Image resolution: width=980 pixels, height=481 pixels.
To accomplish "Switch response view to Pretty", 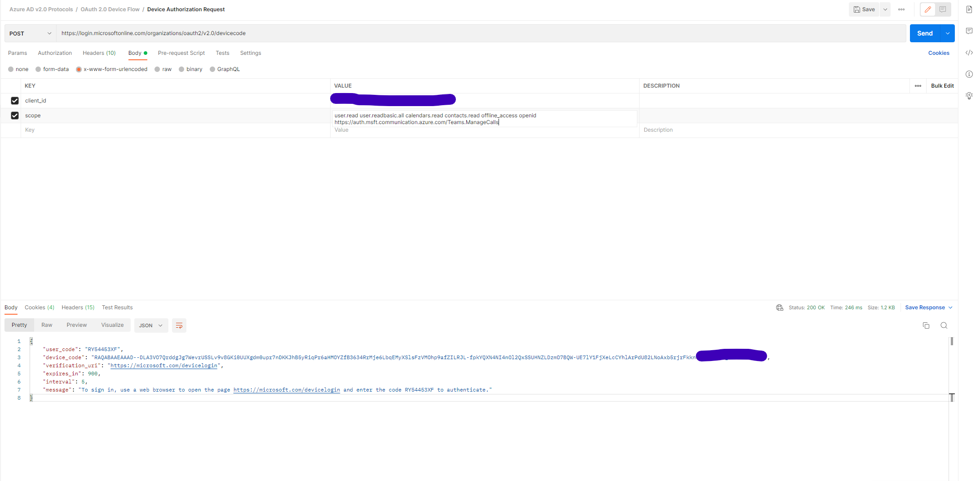I will click(19, 325).
